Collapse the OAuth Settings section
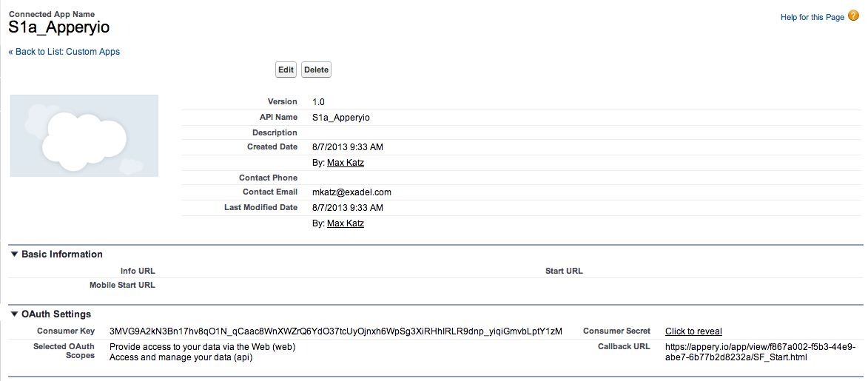This screenshot has width=868, height=381. tap(16, 314)
